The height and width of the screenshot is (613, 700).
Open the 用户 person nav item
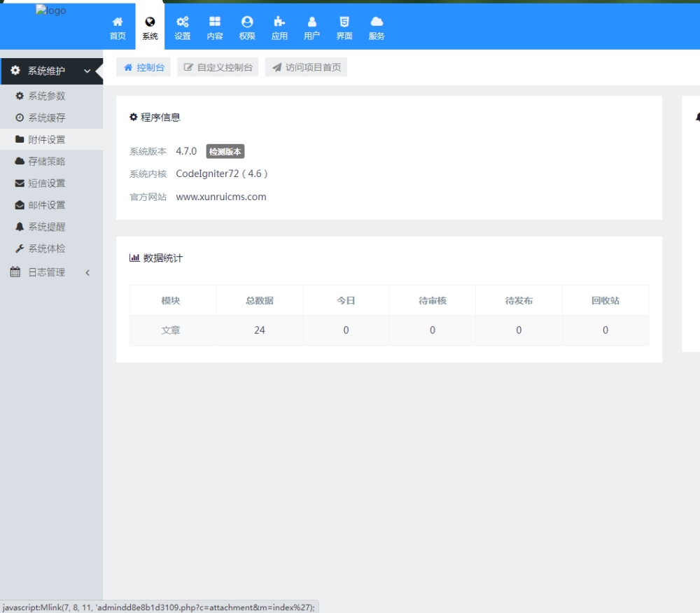[311, 28]
